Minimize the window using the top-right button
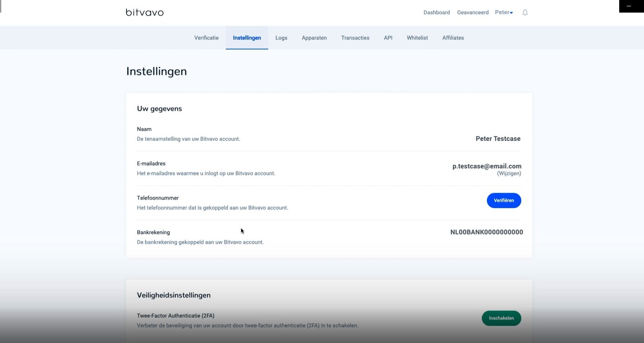This screenshot has height=343, width=644. 629,6
